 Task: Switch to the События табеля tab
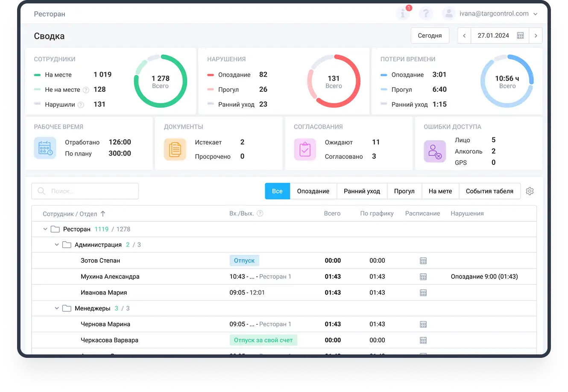coord(490,191)
